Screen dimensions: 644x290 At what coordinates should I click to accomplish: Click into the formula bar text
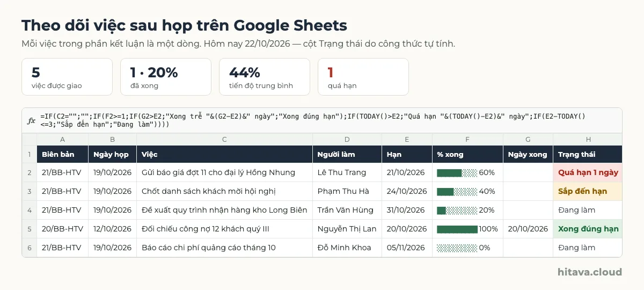pyautogui.click(x=313, y=120)
